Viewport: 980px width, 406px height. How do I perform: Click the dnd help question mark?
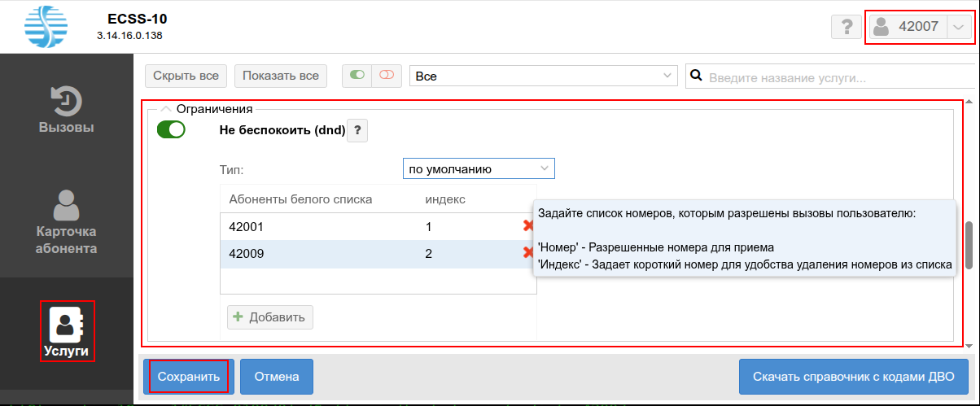357,130
